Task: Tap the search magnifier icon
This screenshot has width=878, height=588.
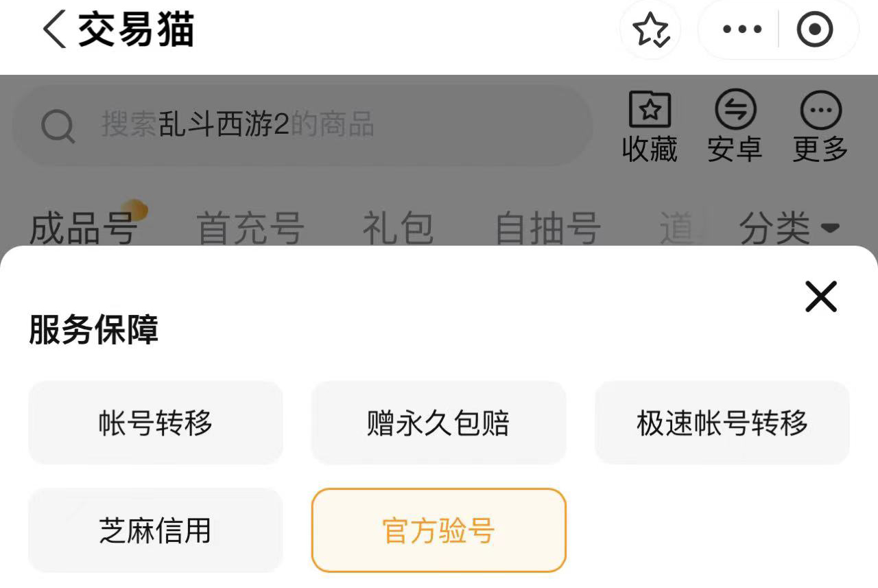Action: 58,126
